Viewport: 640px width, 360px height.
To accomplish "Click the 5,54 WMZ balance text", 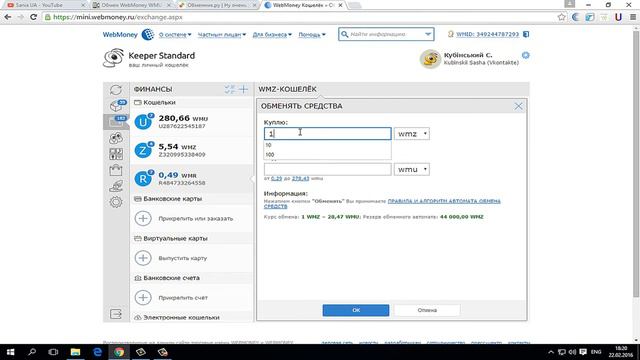I will coord(177,147).
